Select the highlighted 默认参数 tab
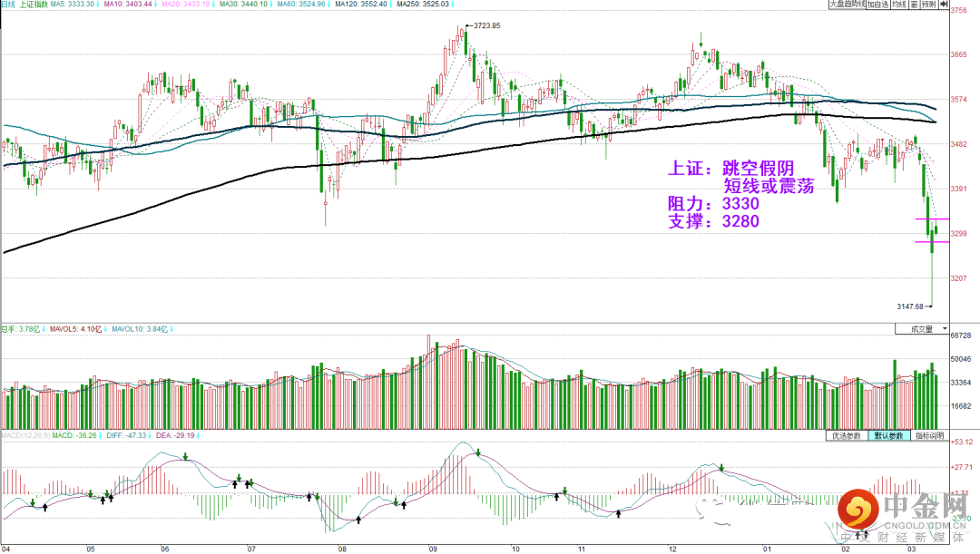The height and width of the screenshot is (554, 980). tap(888, 435)
